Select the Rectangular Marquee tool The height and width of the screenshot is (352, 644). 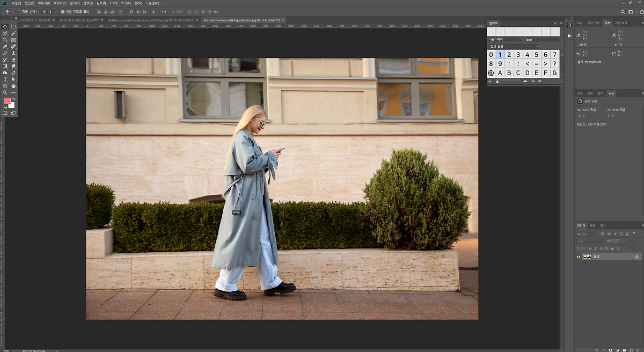pos(13,27)
